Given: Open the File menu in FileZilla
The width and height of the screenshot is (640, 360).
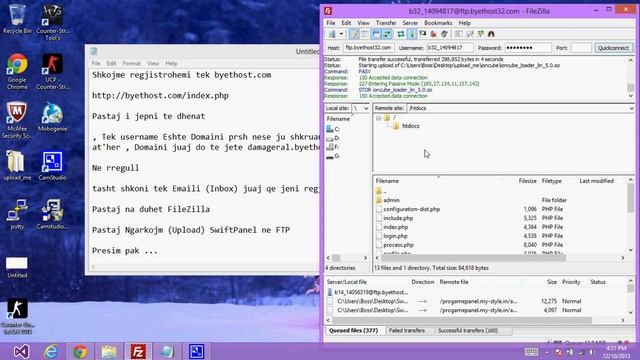Looking at the screenshot, I should click(x=331, y=23).
